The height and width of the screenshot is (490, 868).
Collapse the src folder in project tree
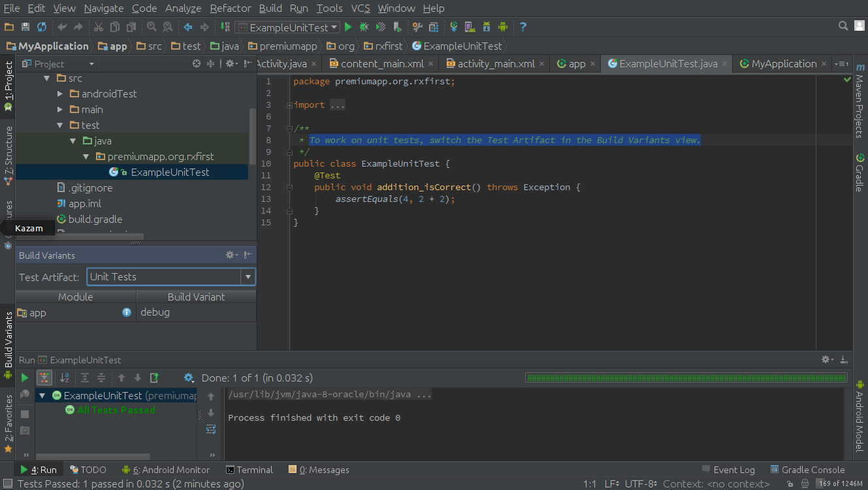click(46, 78)
